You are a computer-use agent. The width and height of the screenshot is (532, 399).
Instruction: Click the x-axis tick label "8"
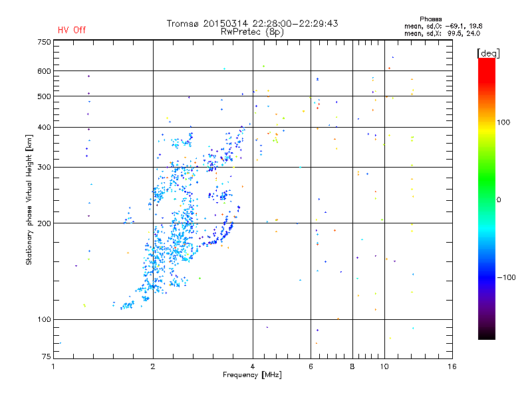tap(352, 366)
